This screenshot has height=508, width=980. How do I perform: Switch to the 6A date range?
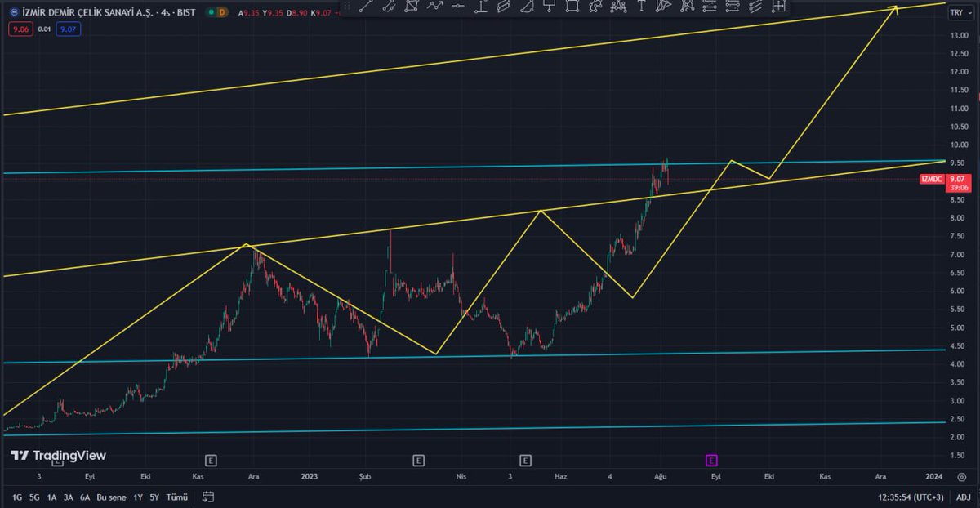pyautogui.click(x=85, y=497)
